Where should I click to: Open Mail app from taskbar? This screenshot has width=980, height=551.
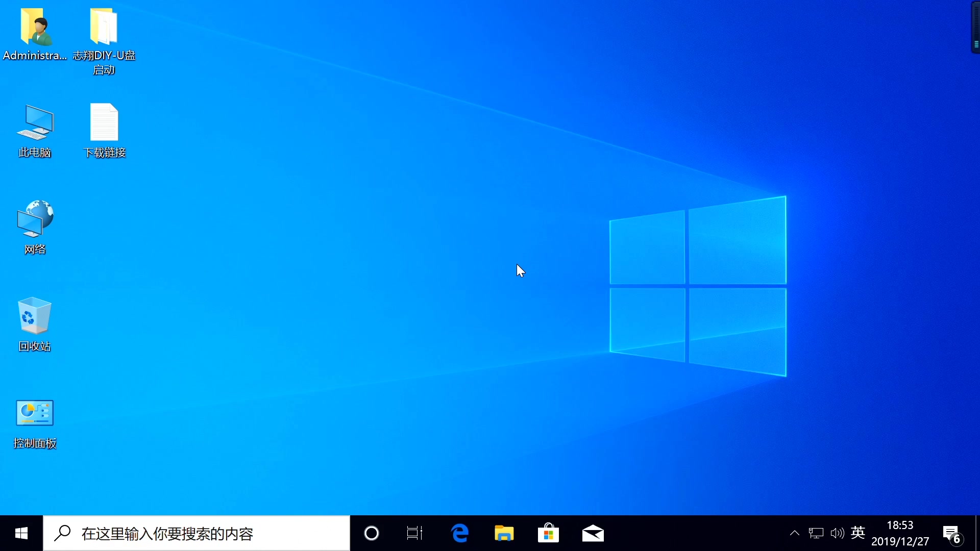(x=593, y=533)
